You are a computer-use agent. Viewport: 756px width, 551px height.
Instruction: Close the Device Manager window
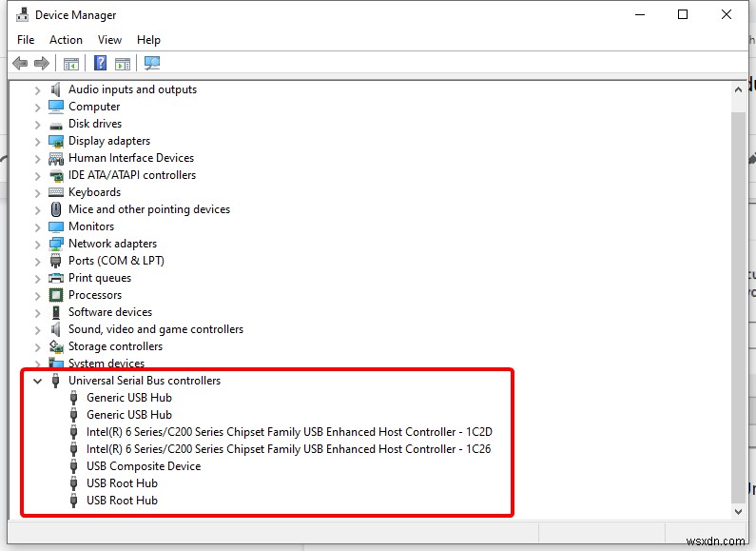click(727, 14)
